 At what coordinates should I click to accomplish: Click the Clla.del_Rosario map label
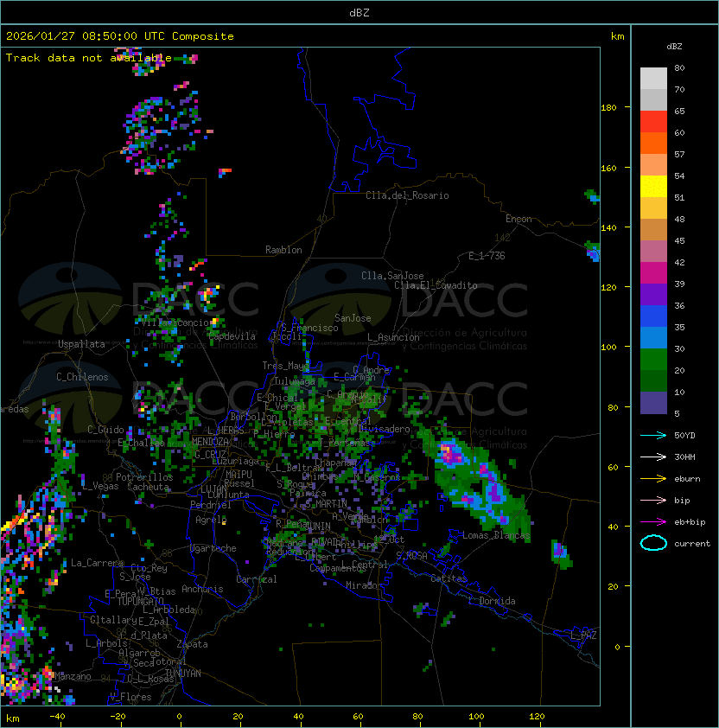(407, 195)
